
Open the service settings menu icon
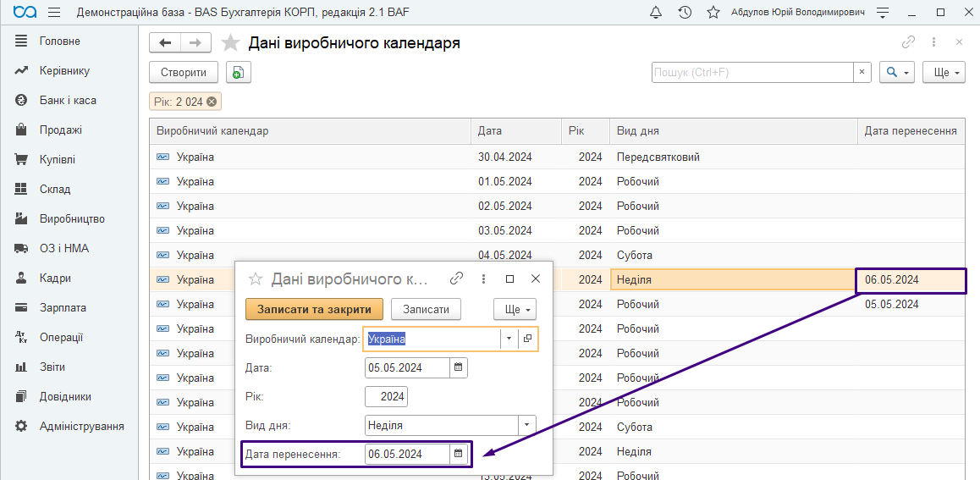883,13
